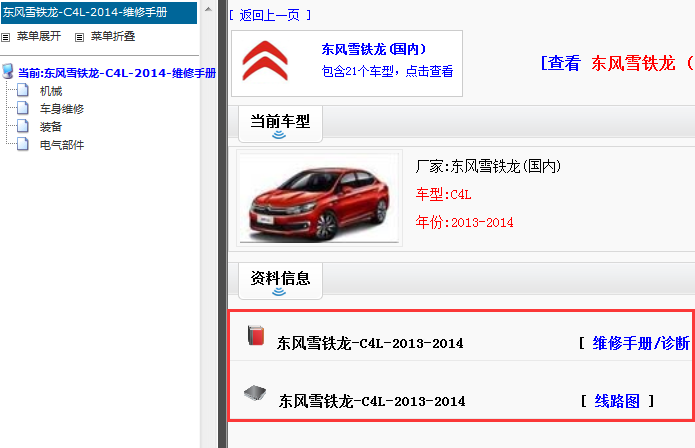Click the vertical divider between panels
Viewport: 695px width, 448px height.
click(x=223, y=224)
